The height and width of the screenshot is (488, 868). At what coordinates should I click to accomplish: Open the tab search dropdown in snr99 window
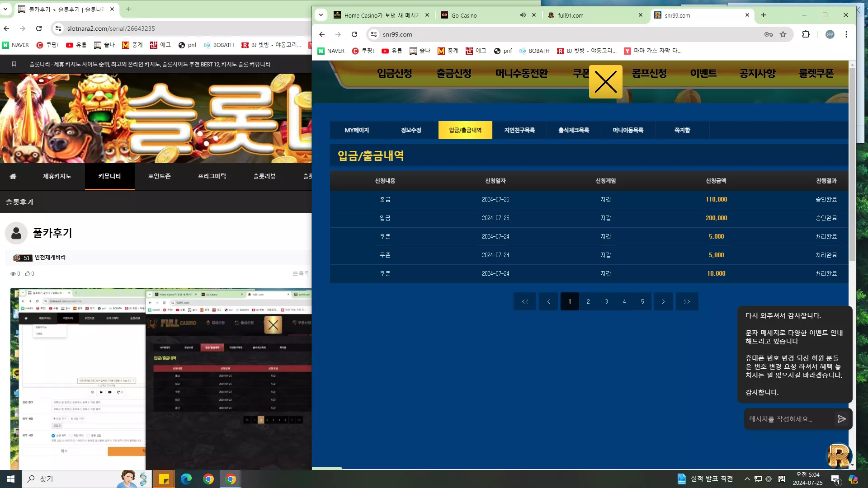[x=321, y=15]
